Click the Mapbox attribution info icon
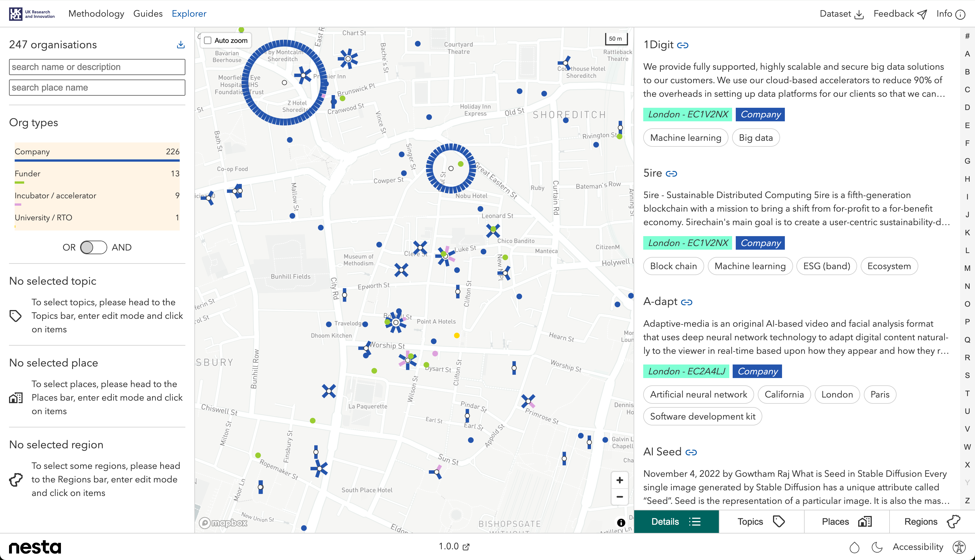 pos(621,522)
